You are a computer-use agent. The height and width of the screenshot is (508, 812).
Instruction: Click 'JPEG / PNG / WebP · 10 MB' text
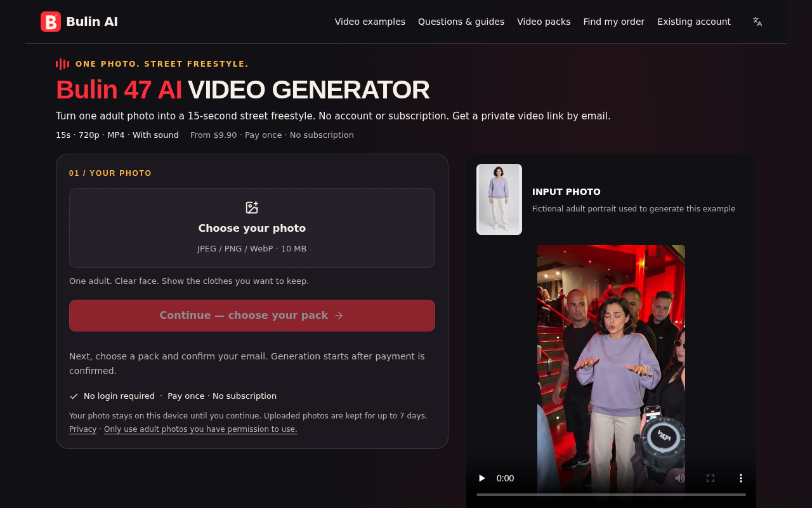[x=252, y=249]
